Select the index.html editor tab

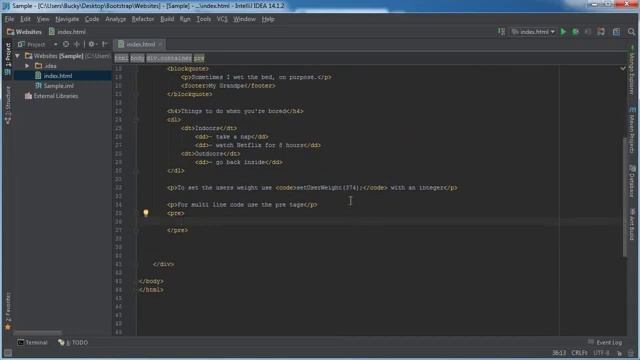click(140, 44)
